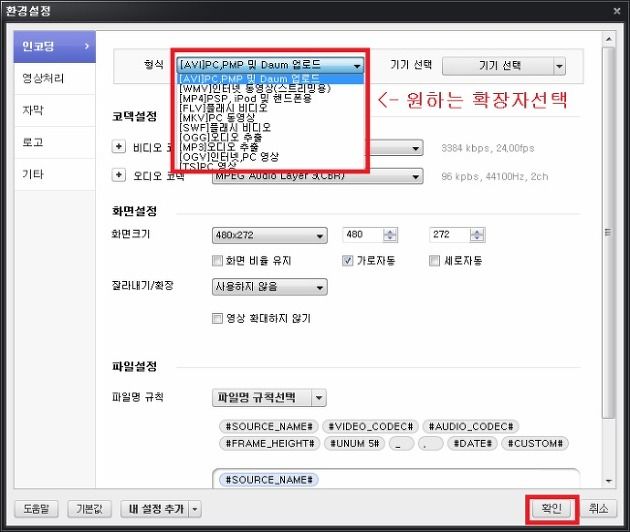Open the arrow beside 내 설정 추가
This screenshot has height=532, width=630.
[x=195, y=509]
